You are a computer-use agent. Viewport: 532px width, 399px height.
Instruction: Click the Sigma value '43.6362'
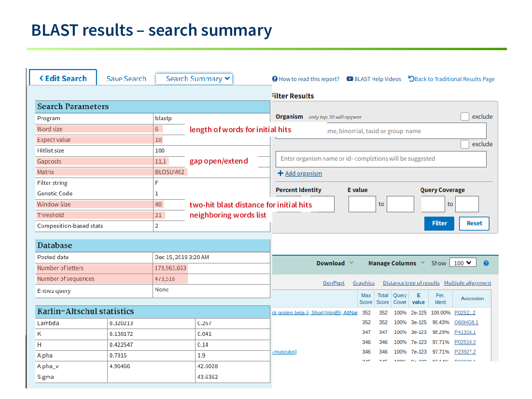(x=208, y=377)
